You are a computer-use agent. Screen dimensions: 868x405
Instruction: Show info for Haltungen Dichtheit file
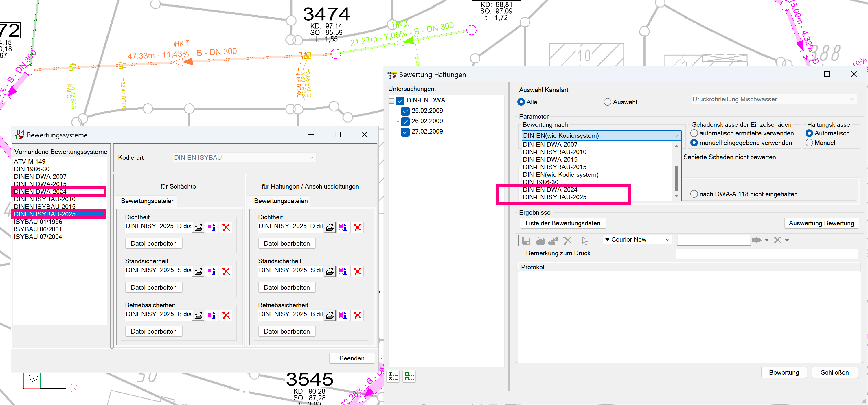point(343,227)
